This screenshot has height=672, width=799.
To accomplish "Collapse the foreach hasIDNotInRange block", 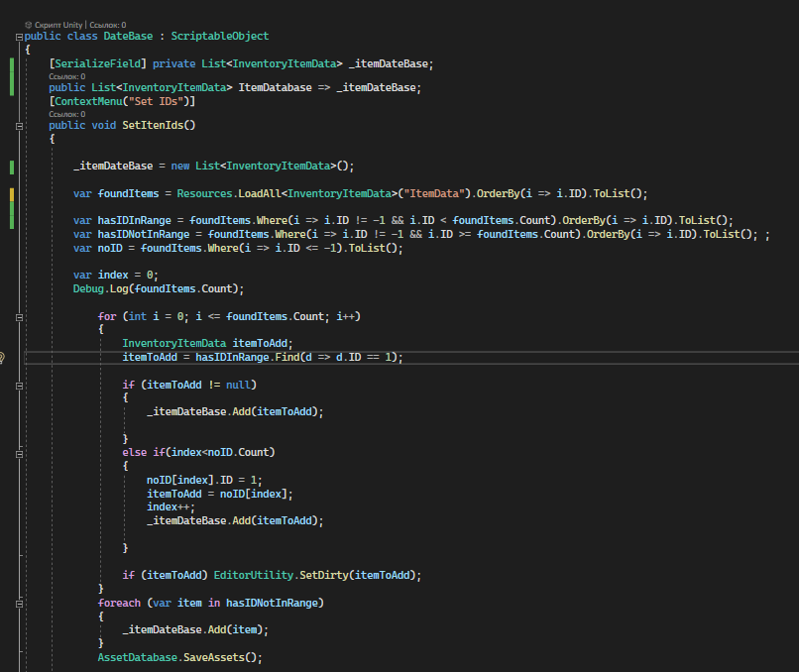I will tap(20, 604).
